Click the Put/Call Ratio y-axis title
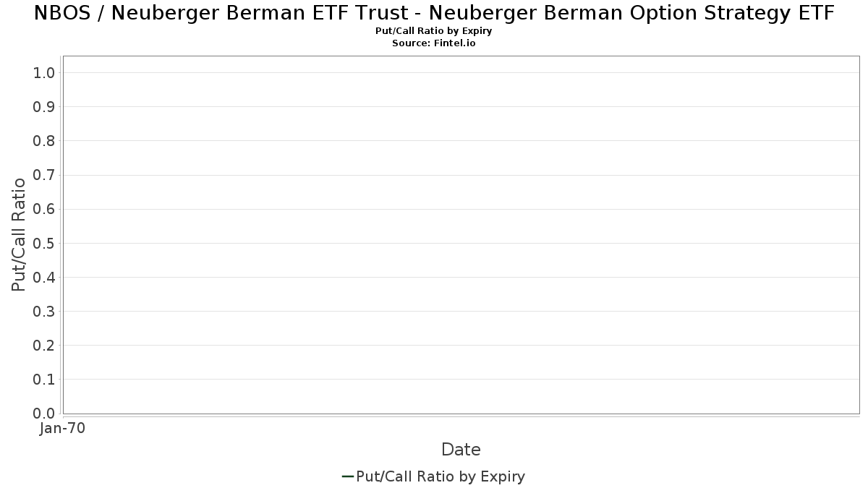This screenshot has height=488, width=868. [19, 234]
